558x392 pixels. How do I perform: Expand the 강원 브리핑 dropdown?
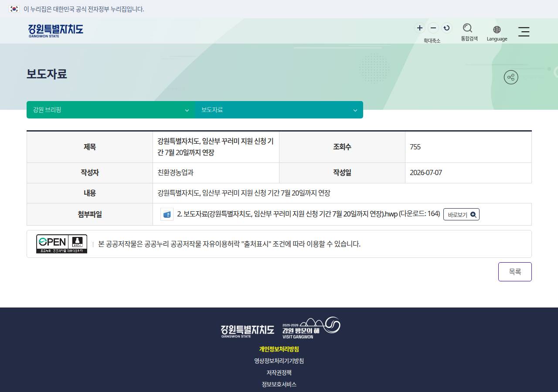111,110
